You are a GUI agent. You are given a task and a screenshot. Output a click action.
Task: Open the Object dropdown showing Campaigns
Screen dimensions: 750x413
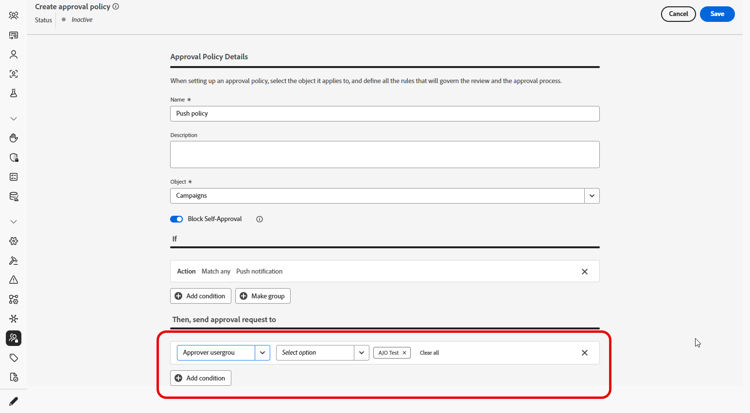coord(592,196)
